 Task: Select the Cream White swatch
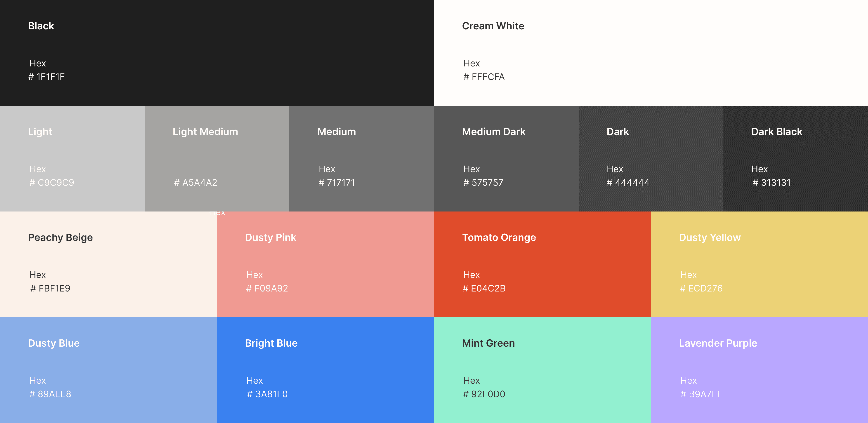(x=651, y=53)
